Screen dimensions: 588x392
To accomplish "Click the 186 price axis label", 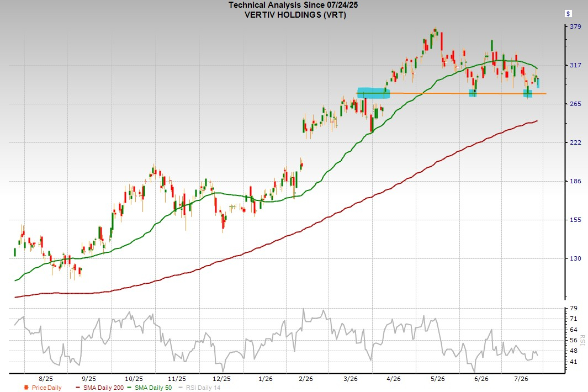I will [x=575, y=181].
